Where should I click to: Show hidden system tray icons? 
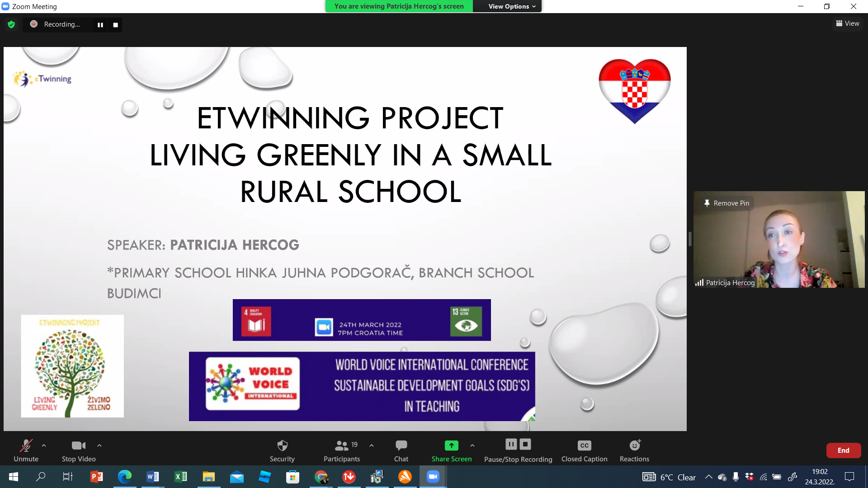[x=708, y=477]
